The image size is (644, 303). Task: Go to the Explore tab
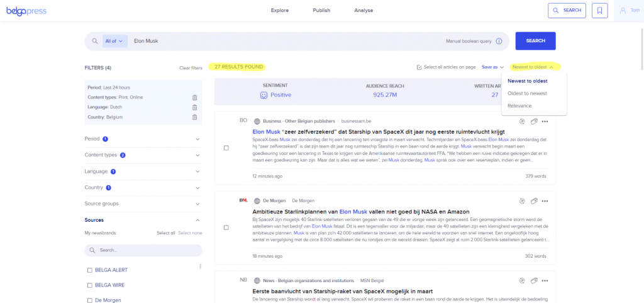(x=280, y=10)
